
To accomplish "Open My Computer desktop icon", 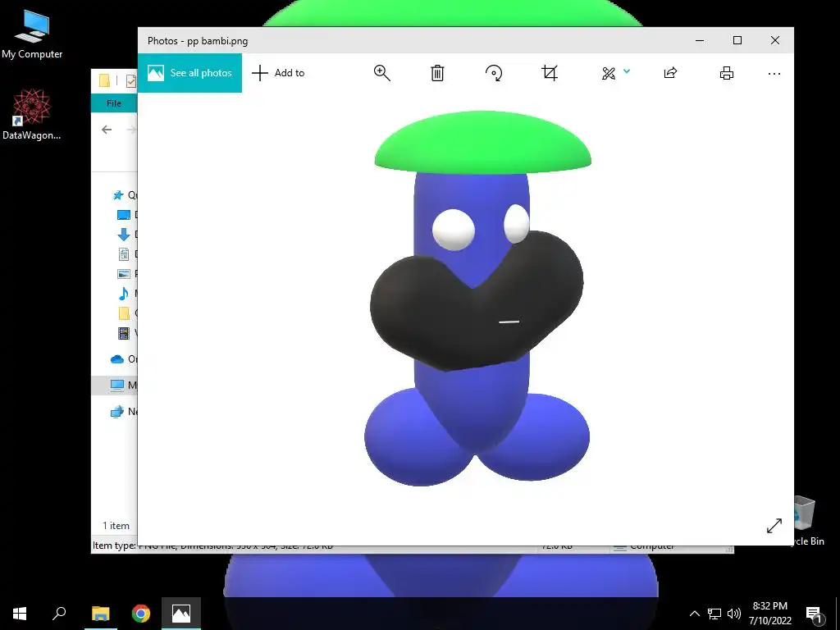I will 32,33.
